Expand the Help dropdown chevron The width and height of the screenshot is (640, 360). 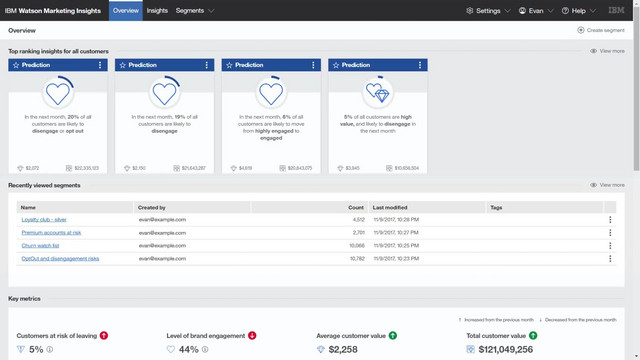pyautogui.click(x=593, y=11)
